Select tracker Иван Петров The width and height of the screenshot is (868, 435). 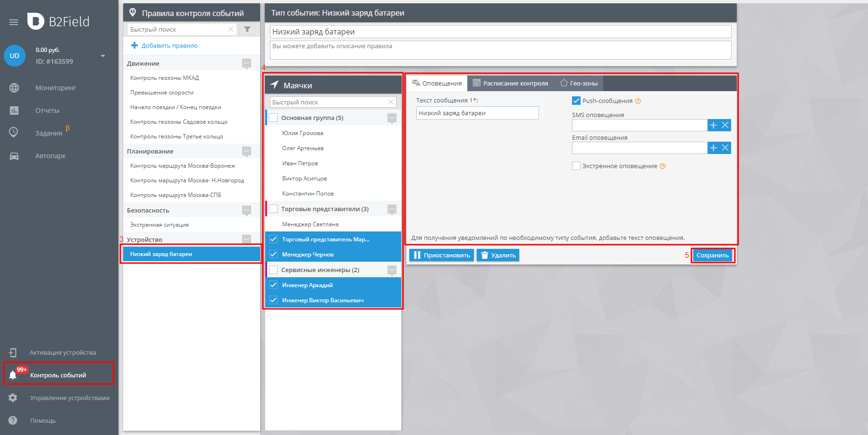[333, 163]
